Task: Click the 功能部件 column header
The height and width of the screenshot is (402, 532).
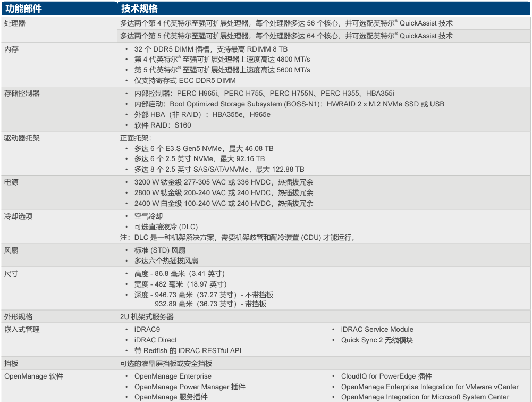Action: pos(23,9)
